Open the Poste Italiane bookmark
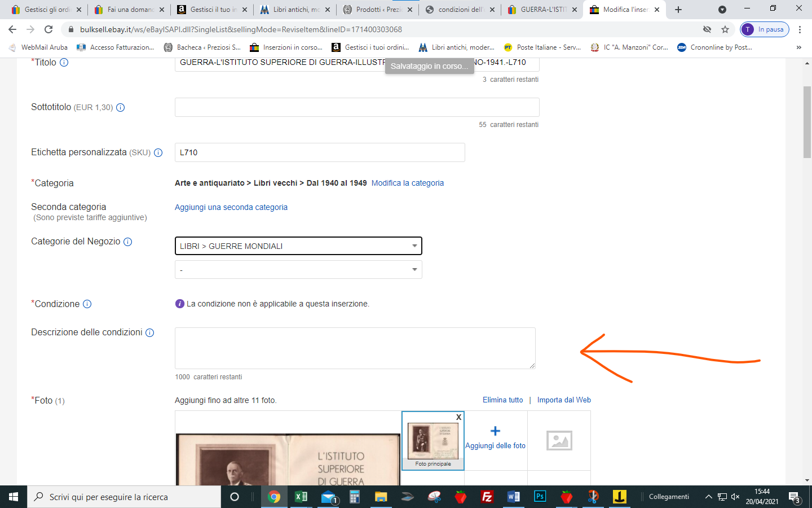The height and width of the screenshot is (508, 812). coord(542,47)
